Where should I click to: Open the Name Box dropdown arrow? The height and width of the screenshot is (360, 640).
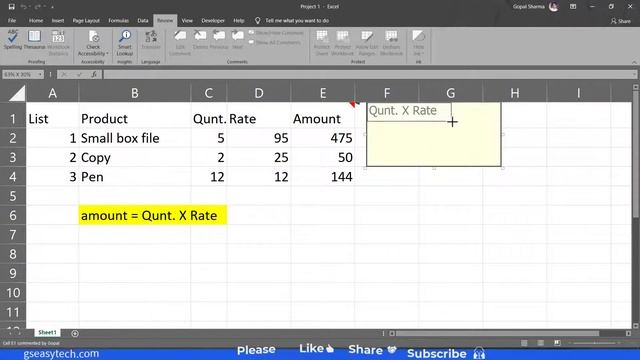40,75
